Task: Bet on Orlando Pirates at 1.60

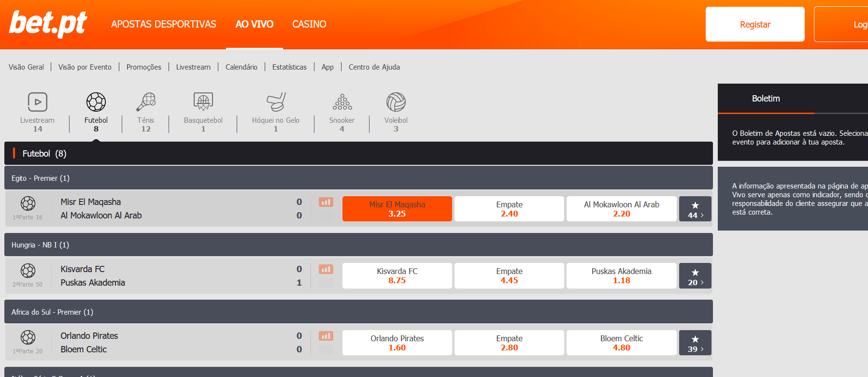Action: click(x=397, y=343)
